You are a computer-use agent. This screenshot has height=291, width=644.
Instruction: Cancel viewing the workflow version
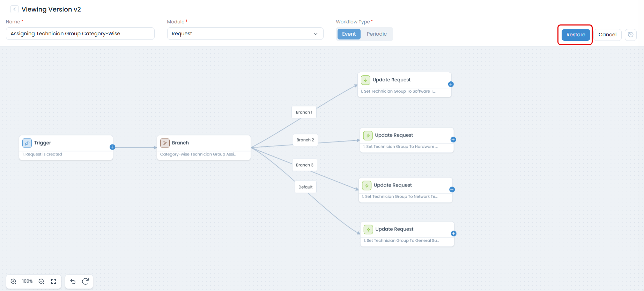point(607,35)
